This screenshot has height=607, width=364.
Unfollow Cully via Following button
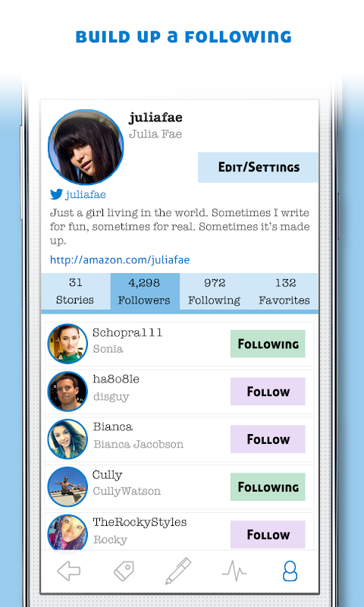268,486
